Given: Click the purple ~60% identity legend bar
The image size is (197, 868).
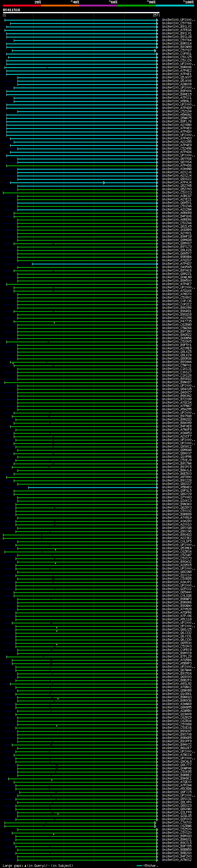Looking at the screenshot, I should [99, 6].
